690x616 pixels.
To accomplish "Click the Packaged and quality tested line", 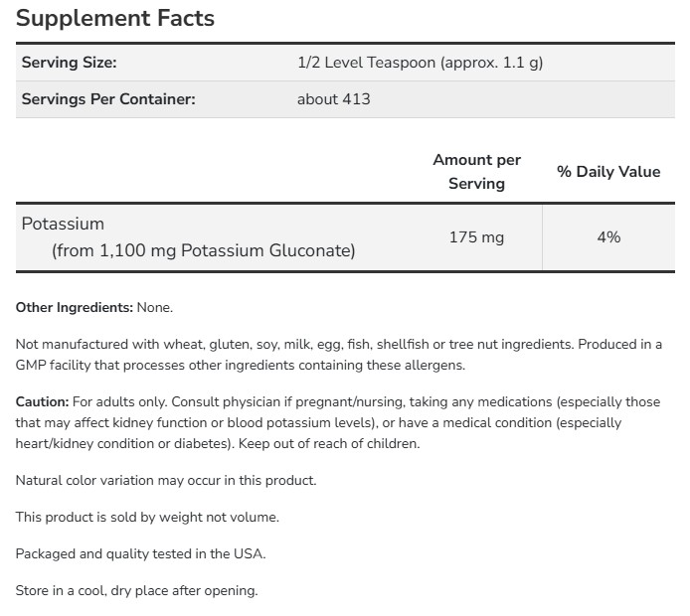I will coord(140,553).
